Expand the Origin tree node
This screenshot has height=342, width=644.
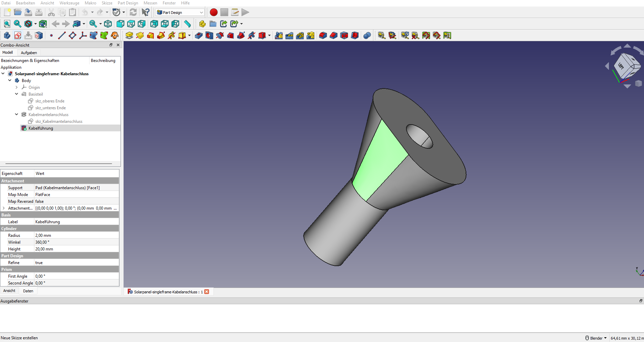[x=17, y=87]
